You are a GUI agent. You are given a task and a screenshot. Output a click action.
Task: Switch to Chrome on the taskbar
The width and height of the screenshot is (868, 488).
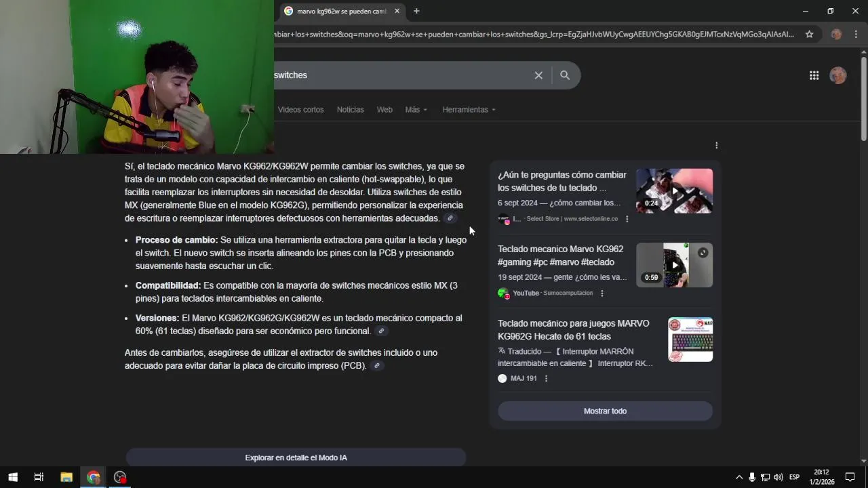tap(93, 477)
